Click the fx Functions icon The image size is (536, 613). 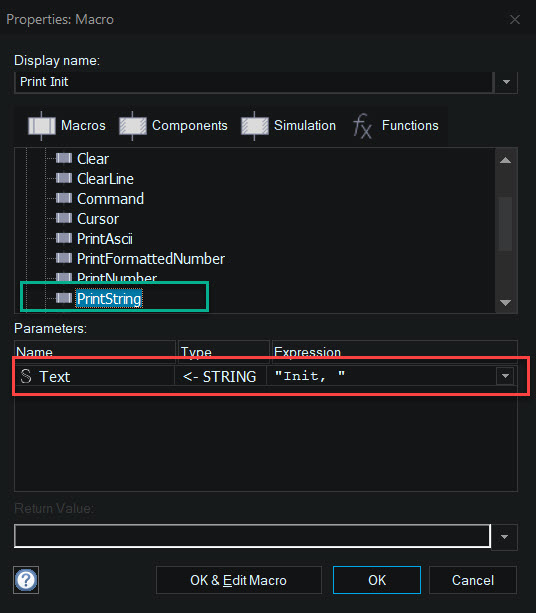(362, 126)
